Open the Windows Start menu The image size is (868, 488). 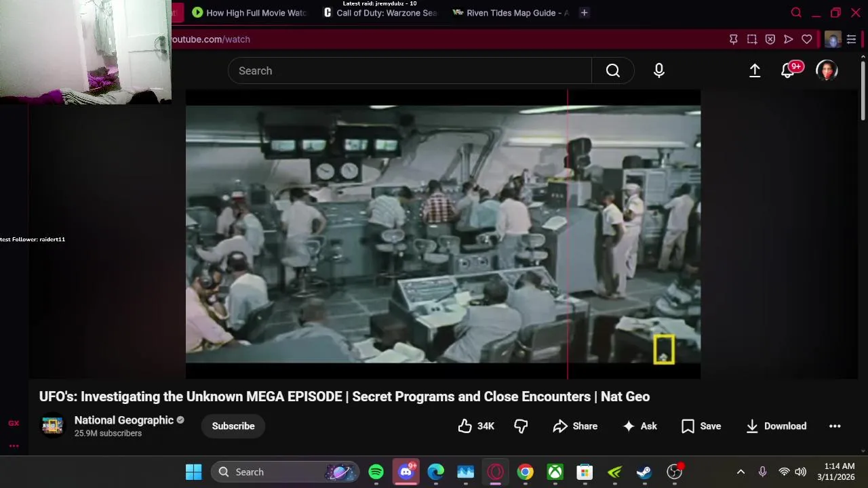(x=193, y=472)
